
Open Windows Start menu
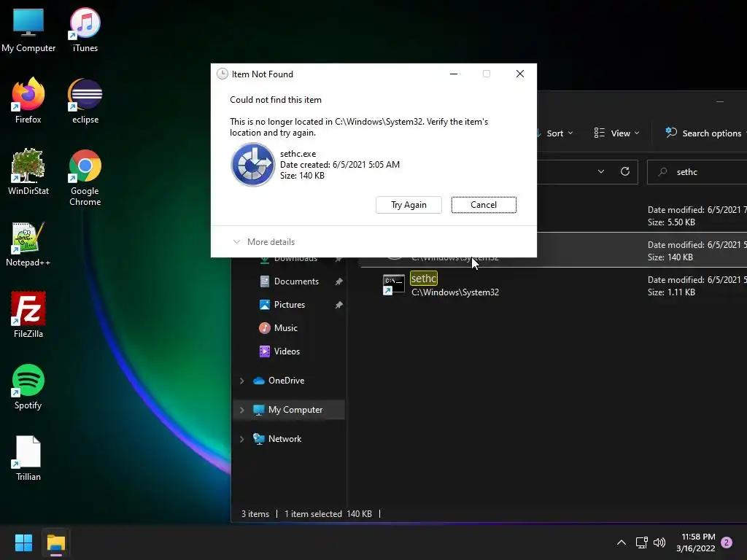click(23, 542)
